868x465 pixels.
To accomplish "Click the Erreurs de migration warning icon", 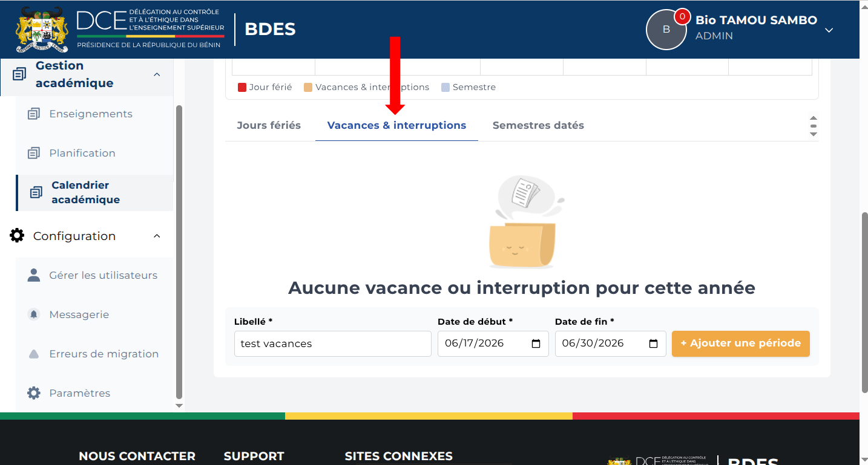I will 34,354.
